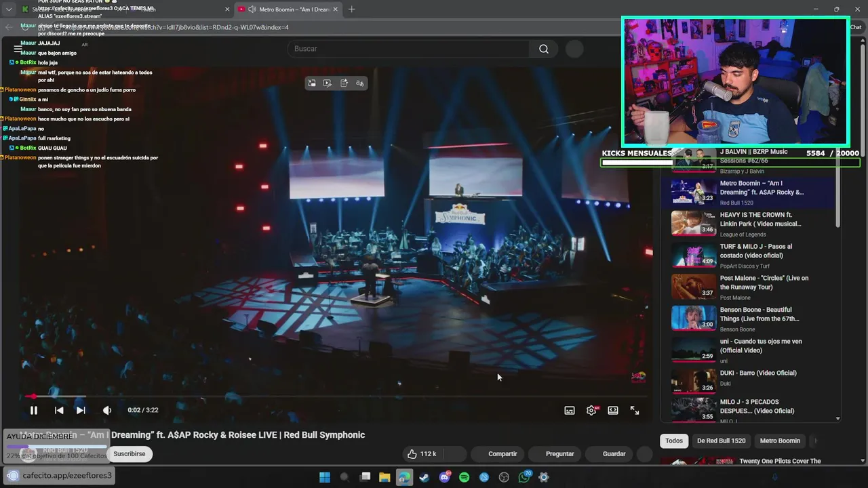The height and width of the screenshot is (488, 868).
Task: Click the translate overlay toolbar icon
Action: coord(360,83)
